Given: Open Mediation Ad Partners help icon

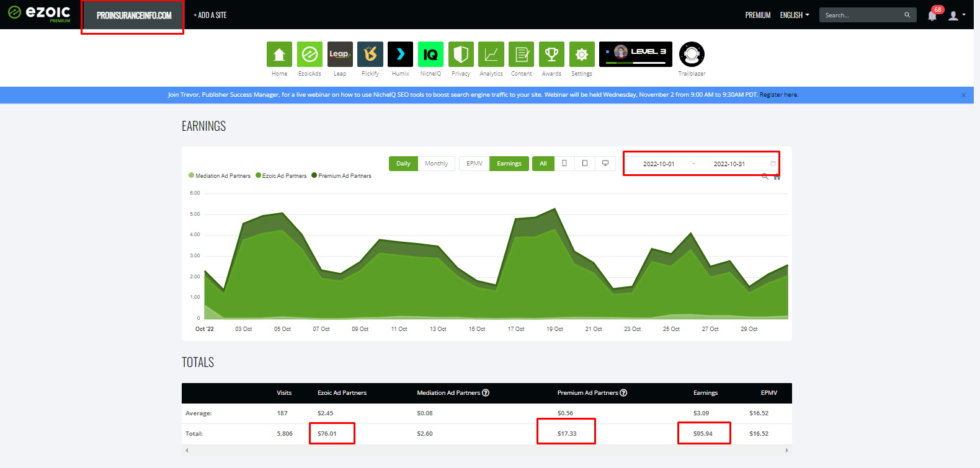Looking at the screenshot, I should pos(486,392).
